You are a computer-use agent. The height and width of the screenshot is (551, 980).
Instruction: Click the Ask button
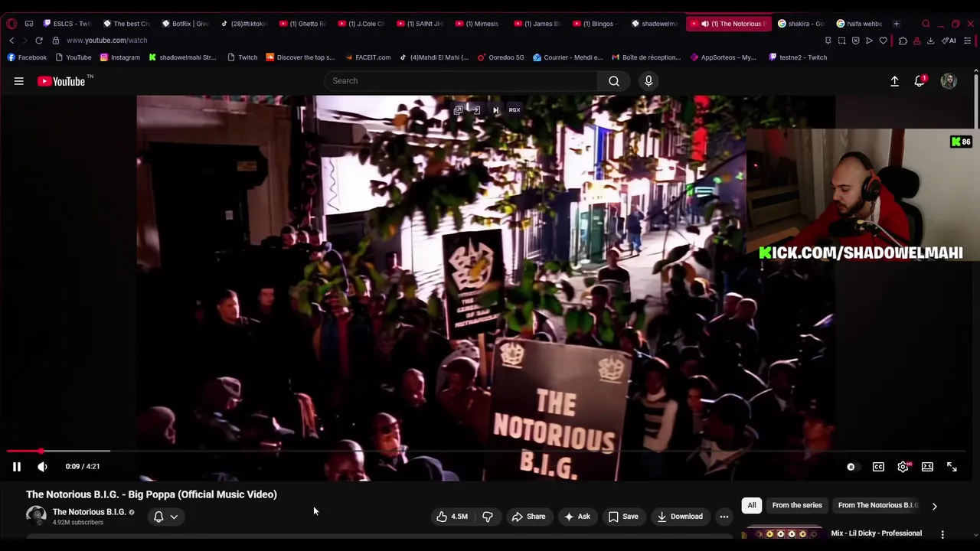[577, 517]
